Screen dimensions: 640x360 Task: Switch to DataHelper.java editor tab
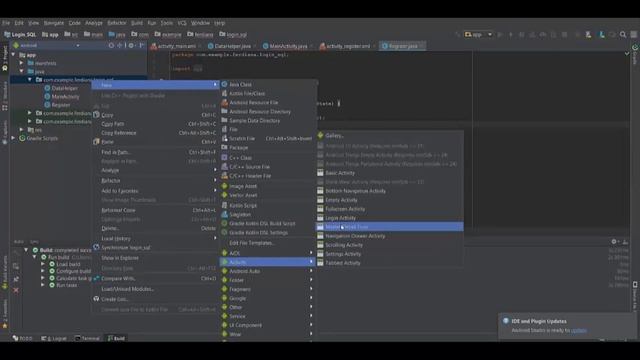tap(232, 46)
